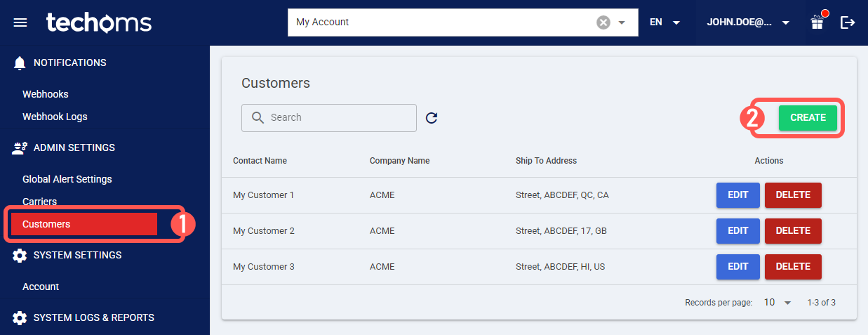Click the Contact Name column header
Image resolution: width=868 pixels, height=335 pixels.
click(x=260, y=161)
